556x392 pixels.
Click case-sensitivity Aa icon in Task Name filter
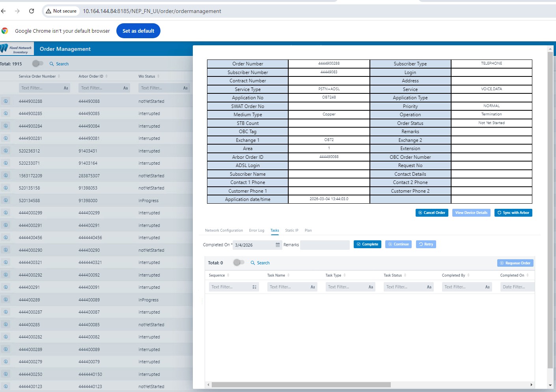pos(313,287)
